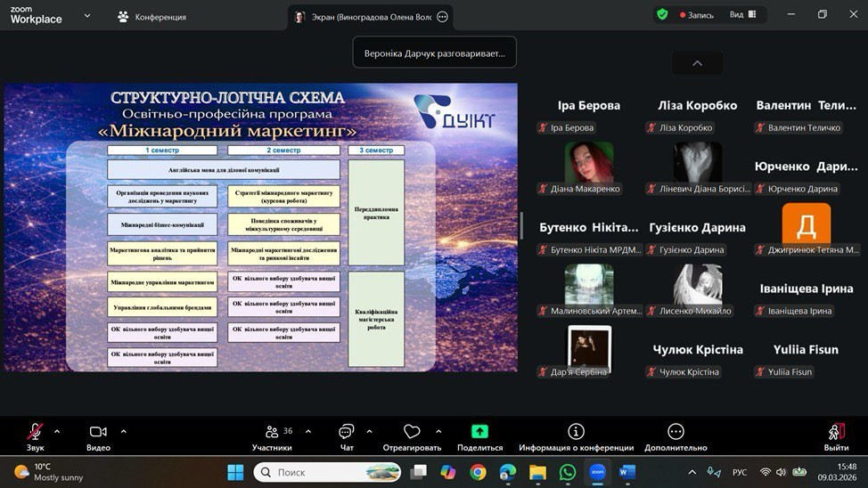The width and height of the screenshot is (868, 488).
Task: Click the green encryption shield icon
Action: tap(662, 14)
